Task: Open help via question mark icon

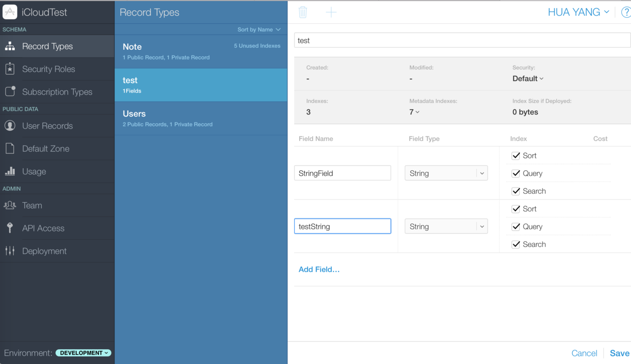Action: tap(625, 12)
